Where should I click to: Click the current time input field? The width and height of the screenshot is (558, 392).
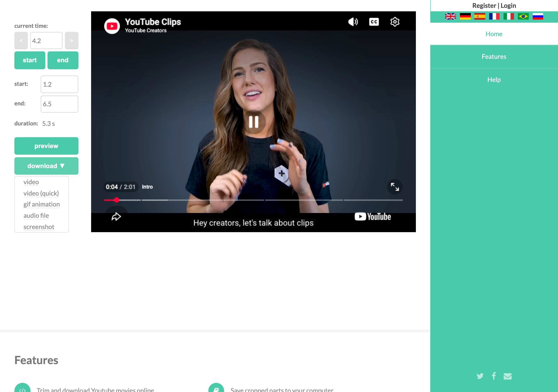point(46,41)
